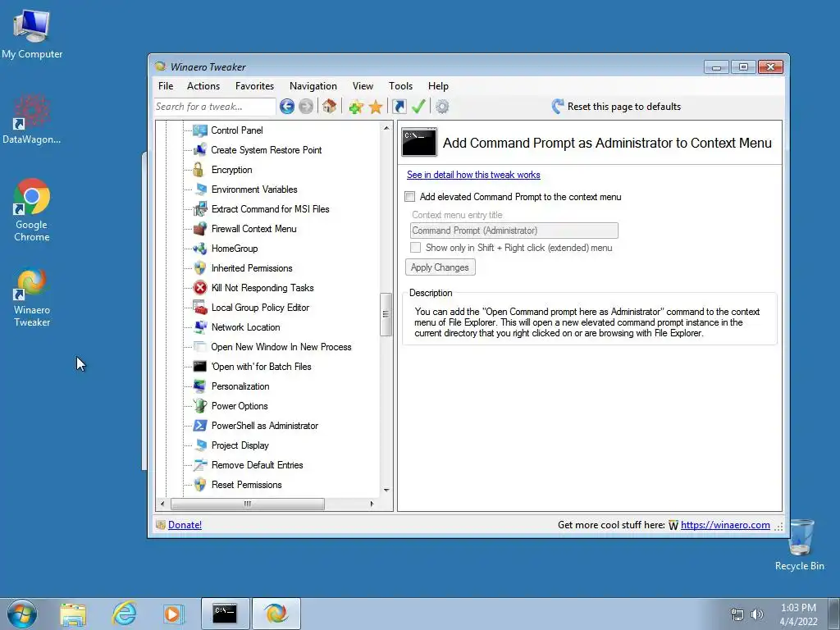Open the Tools menu
Image resolution: width=840 pixels, height=630 pixels.
(x=400, y=86)
